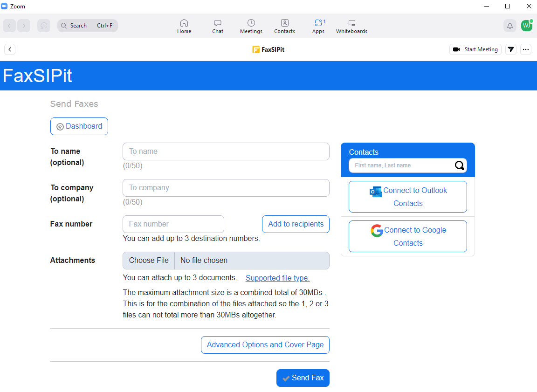Click the To company input field
The width and height of the screenshot is (537, 392).
point(226,188)
